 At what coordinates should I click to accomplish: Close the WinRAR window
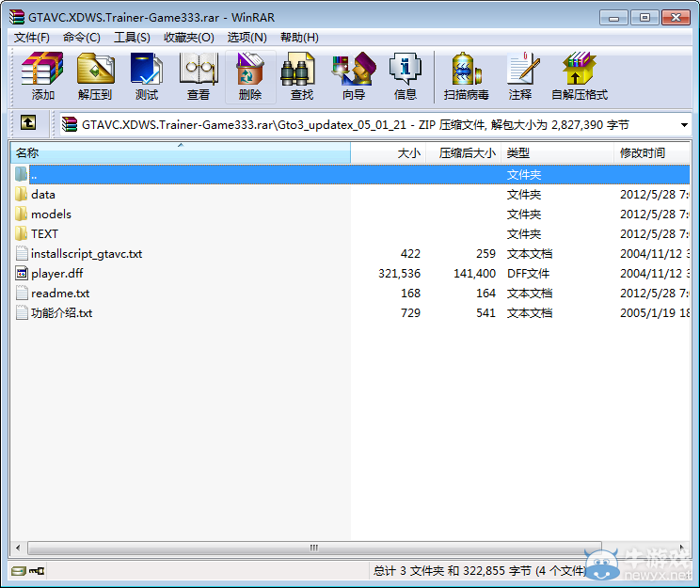point(676,18)
